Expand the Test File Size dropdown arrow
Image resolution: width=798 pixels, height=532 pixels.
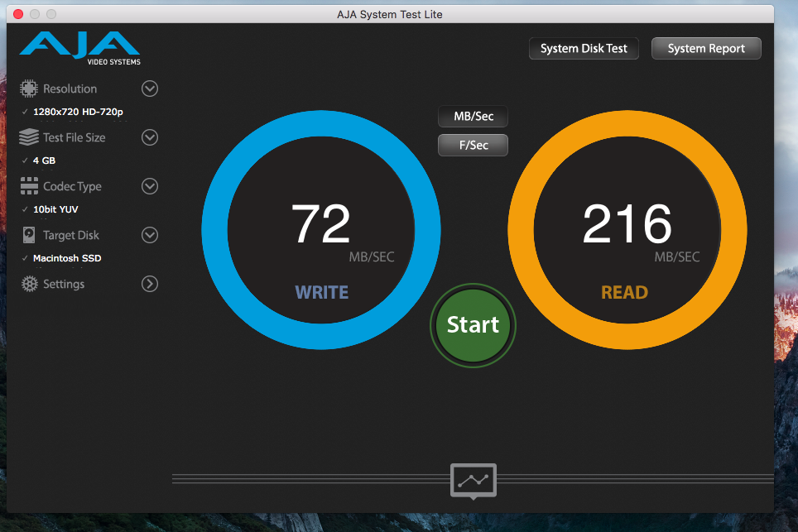(x=150, y=137)
